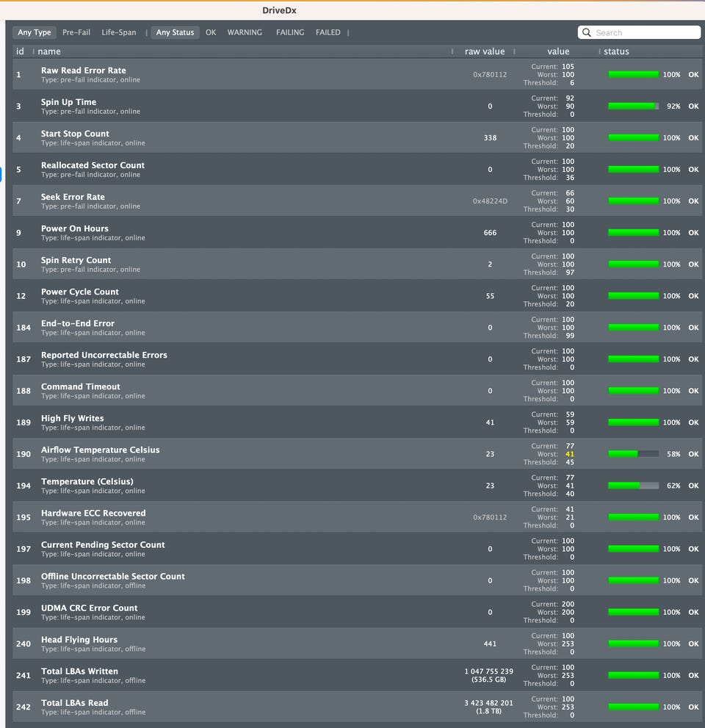The width and height of the screenshot is (705, 728).
Task: Select the Spin Up Time indicator
Action: click(x=357, y=107)
